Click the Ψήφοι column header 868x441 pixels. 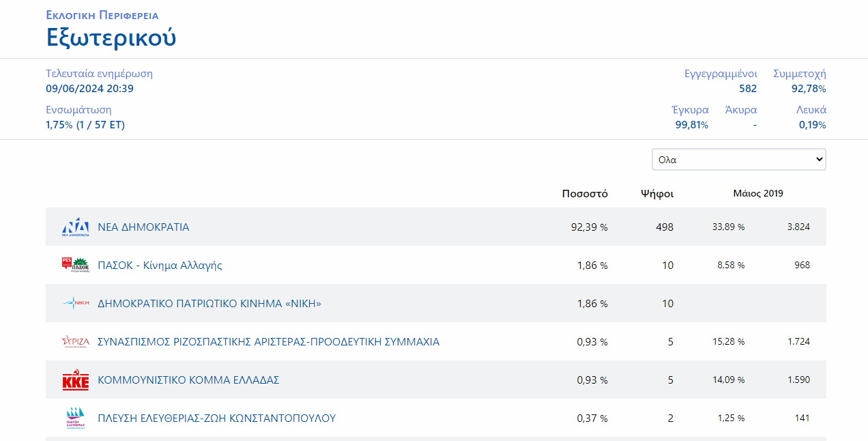[657, 194]
